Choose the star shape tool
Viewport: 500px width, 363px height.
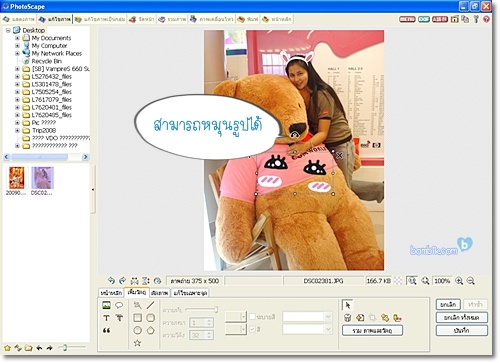coord(137,343)
